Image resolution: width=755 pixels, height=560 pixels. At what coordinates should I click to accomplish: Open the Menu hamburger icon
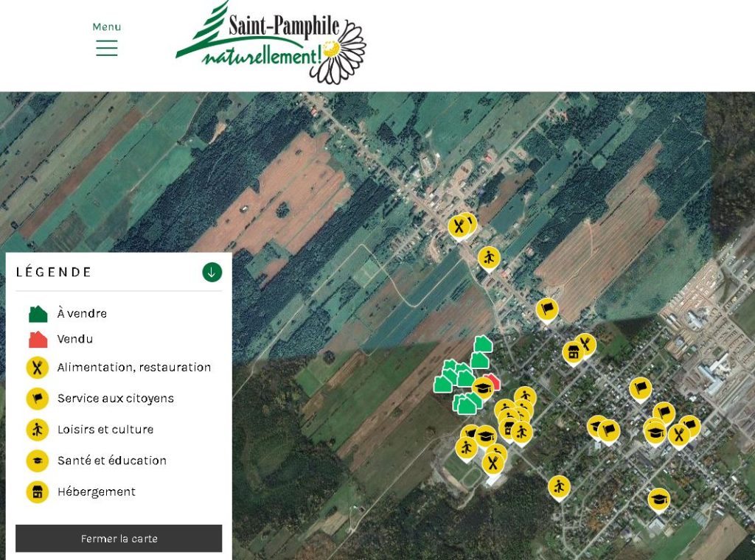tap(106, 48)
